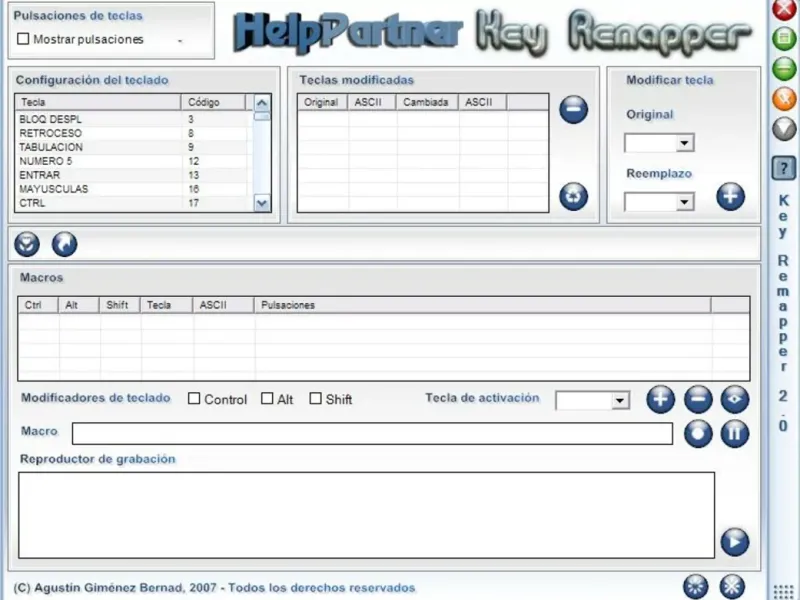Add macro with the plus button
Screen dimensions: 800x600
(661, 399)
